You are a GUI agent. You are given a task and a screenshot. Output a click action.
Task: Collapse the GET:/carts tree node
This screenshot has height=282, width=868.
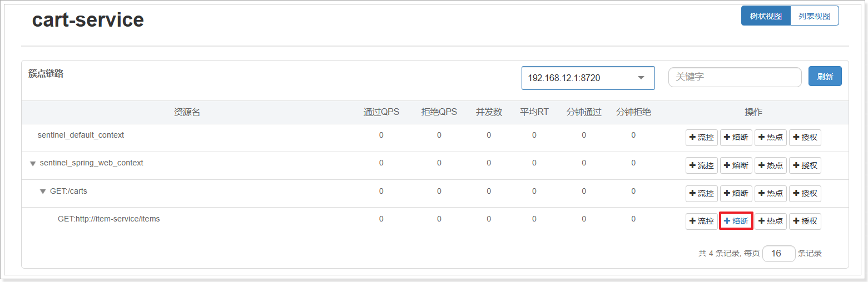(x=43, y=192)
